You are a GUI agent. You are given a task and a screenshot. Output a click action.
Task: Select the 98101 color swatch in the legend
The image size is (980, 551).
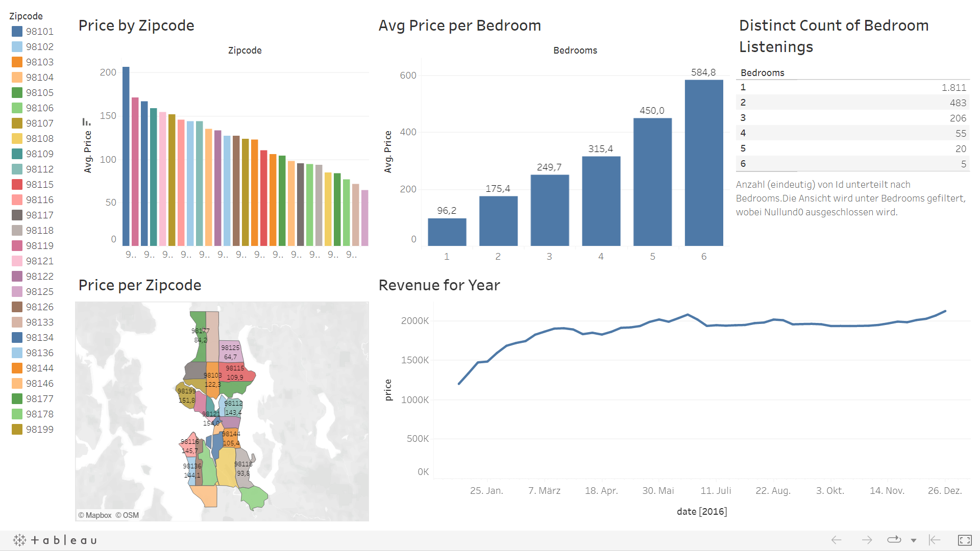(x=17, y=32)
